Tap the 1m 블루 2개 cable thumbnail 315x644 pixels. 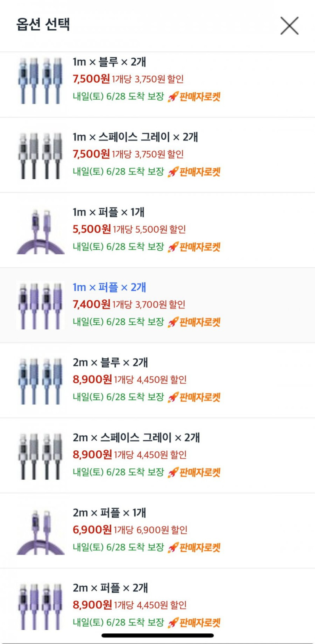40,80
